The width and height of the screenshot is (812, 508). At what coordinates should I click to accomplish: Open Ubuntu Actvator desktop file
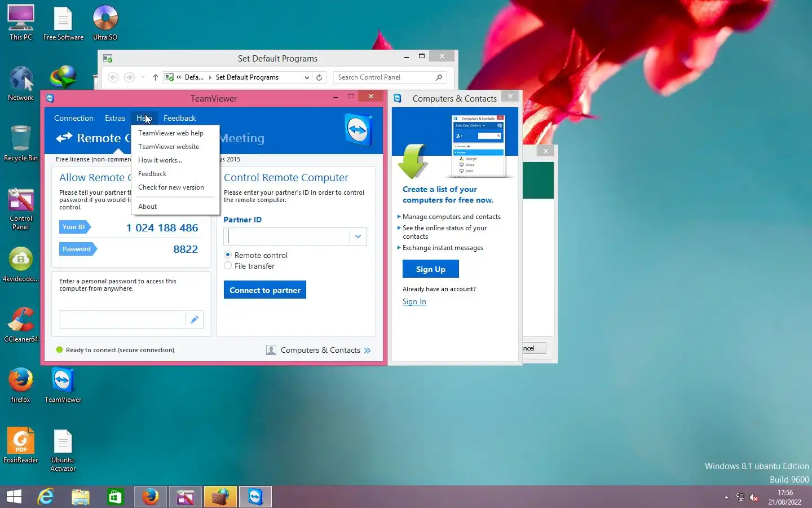(x=63, y=450)
